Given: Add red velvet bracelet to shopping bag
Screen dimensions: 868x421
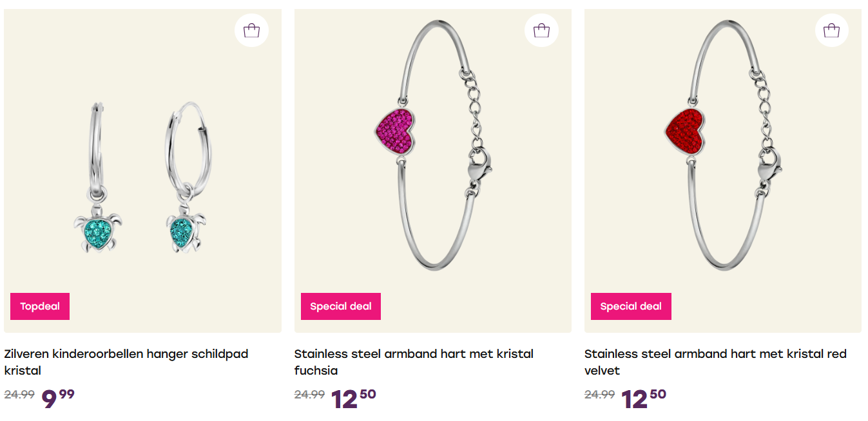Looking at the screenshot, I should point(831,30).
